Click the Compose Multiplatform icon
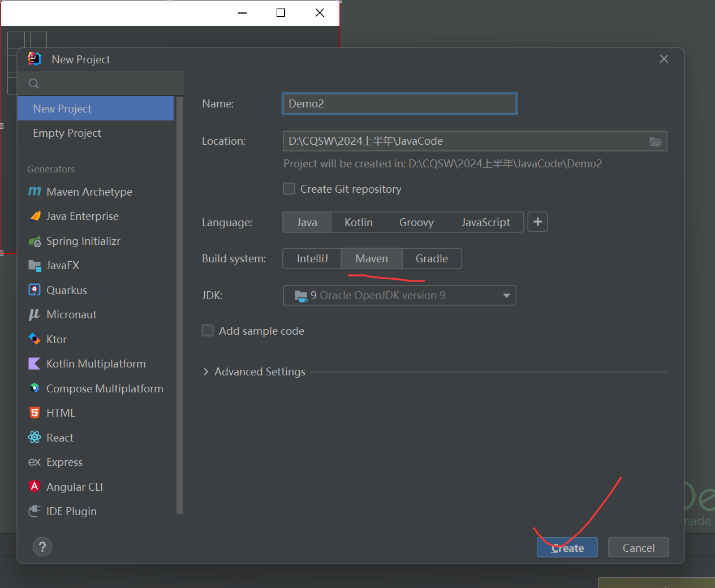Screen dimensions: 715x588 coord(35,388)
